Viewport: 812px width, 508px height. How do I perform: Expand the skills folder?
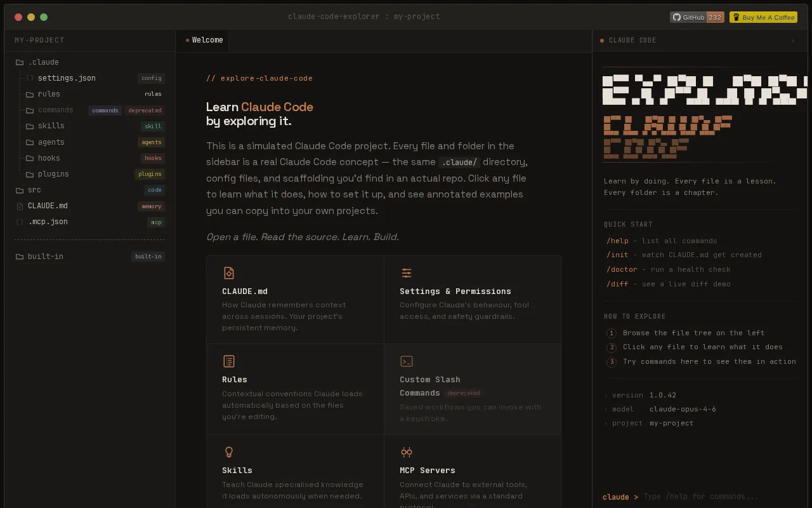pos(89,126)
